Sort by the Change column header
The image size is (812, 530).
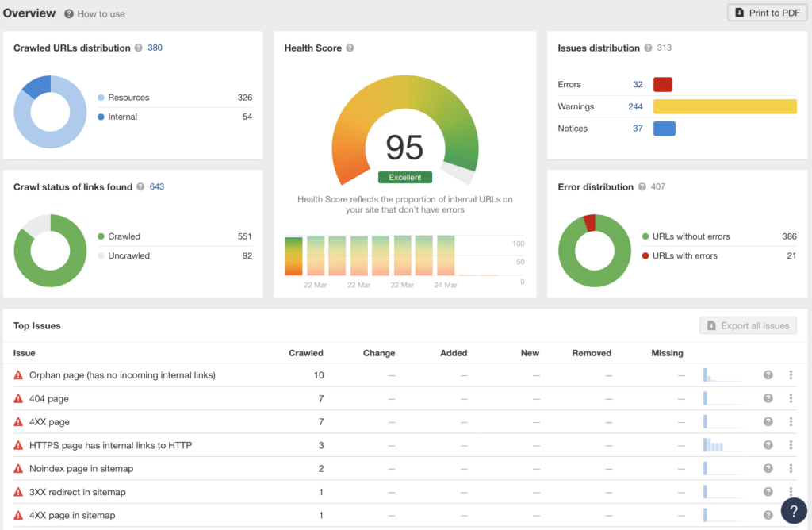coord(378,353)
